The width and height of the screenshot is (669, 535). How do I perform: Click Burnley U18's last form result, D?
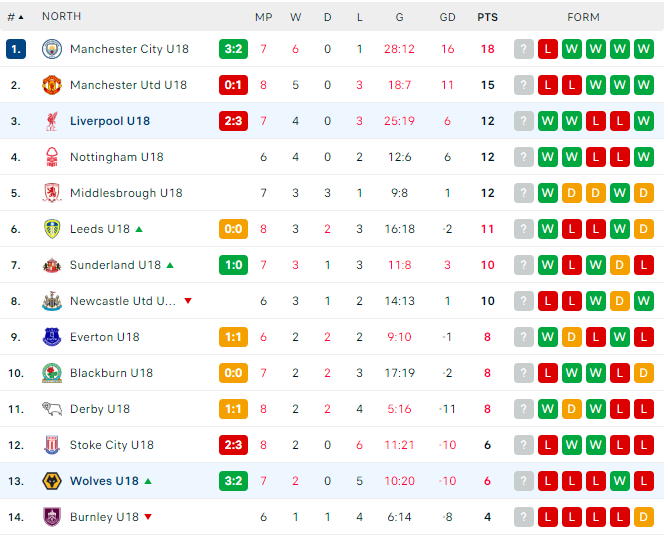click(x=643, y=517)
